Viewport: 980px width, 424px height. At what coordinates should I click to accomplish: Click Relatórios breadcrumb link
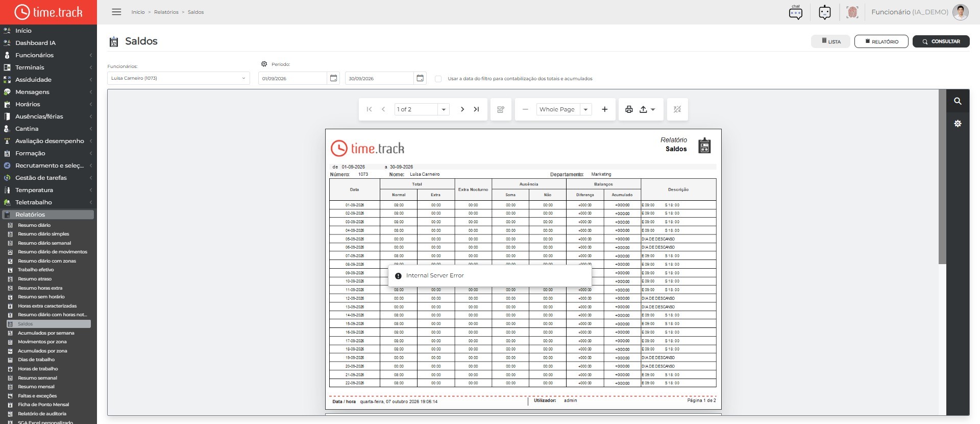[166, 12]
